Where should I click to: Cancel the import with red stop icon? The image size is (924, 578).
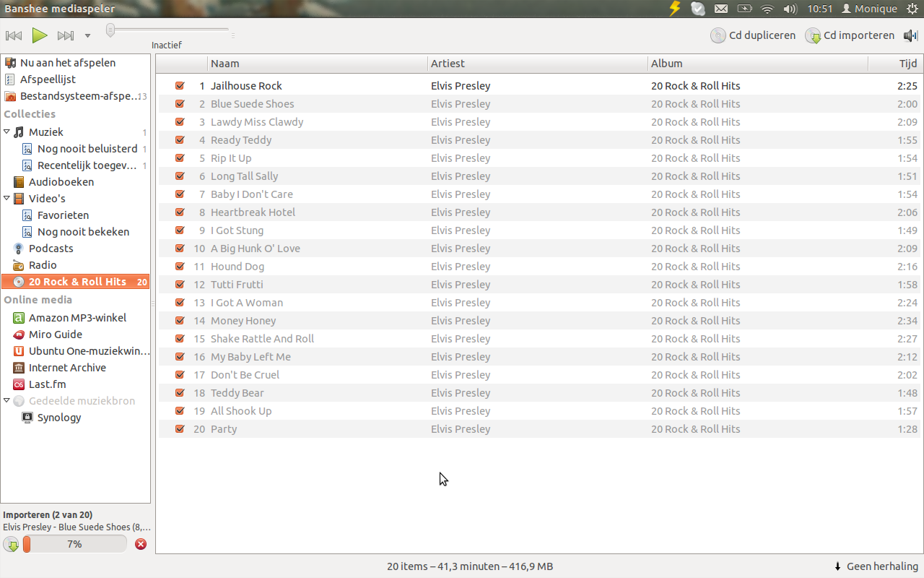click(141, 544)
